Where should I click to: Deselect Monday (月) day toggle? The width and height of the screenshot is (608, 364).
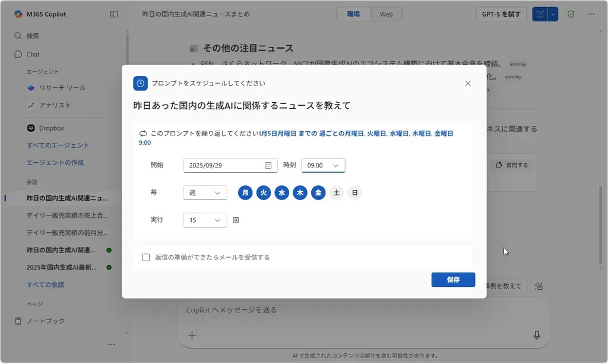(246, 192)
